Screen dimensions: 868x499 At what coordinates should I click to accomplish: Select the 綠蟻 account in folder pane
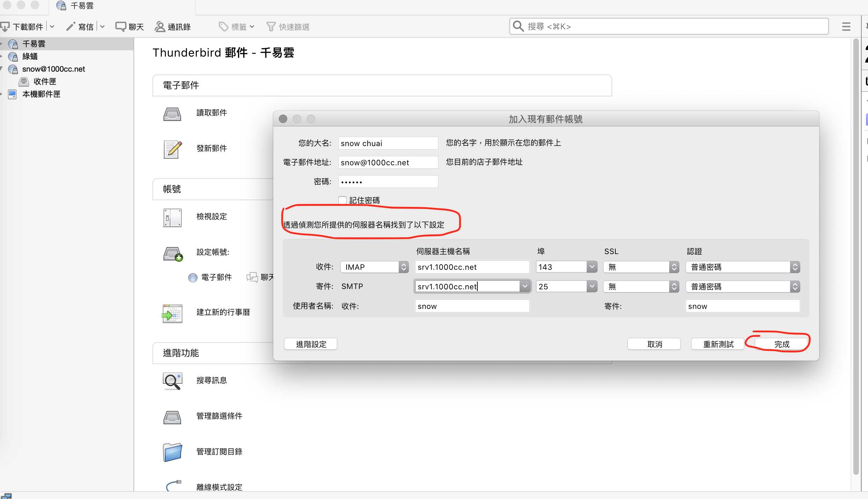point(67,56)
